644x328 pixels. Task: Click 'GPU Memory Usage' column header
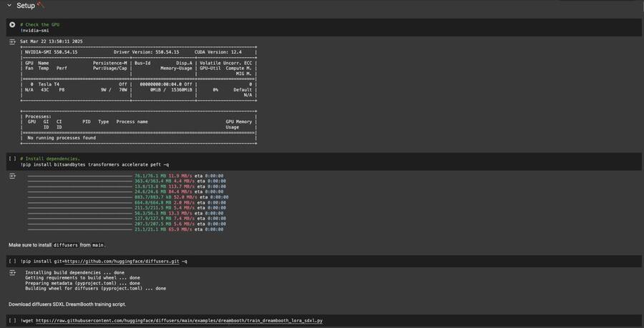[238, 124]
